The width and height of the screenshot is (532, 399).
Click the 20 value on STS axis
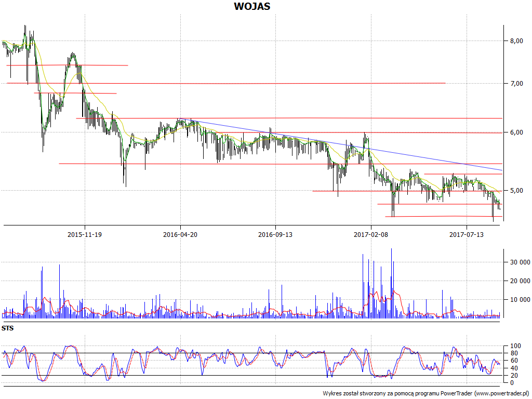click(x=514, y=375)
